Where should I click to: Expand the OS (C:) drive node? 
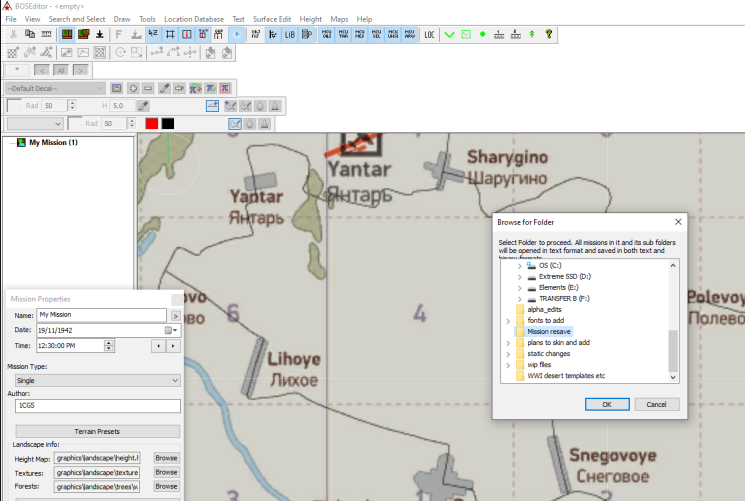[x=519, y=265]
